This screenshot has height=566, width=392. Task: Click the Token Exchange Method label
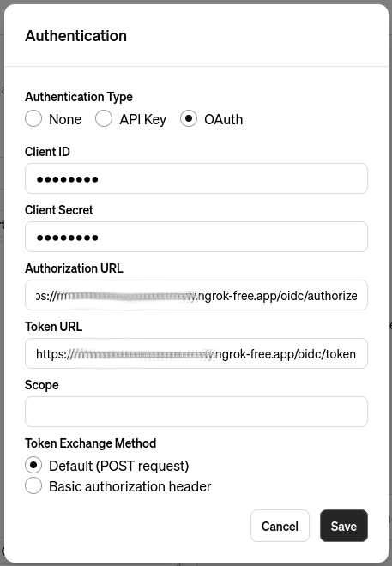[91, 443]
